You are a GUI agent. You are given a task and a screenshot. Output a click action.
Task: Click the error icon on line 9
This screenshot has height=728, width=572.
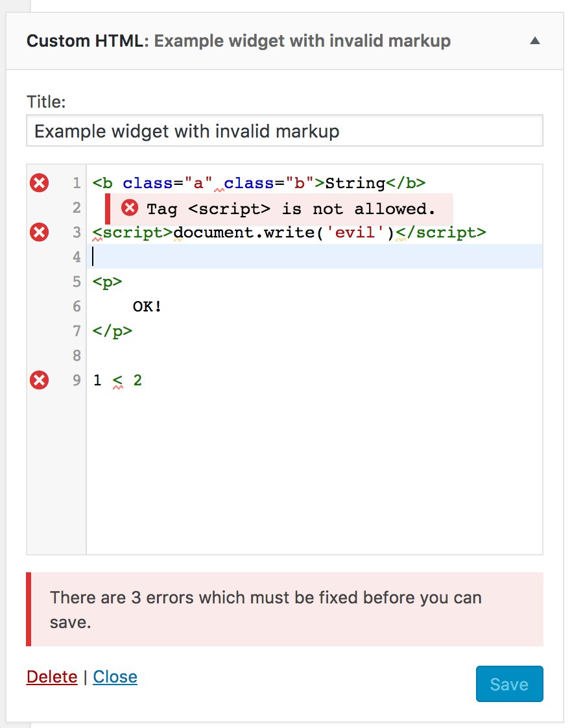[39, 380]
